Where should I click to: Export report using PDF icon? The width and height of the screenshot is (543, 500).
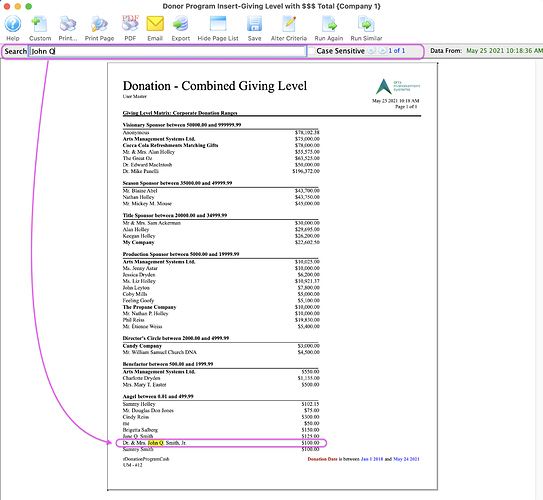coord(130,24)
